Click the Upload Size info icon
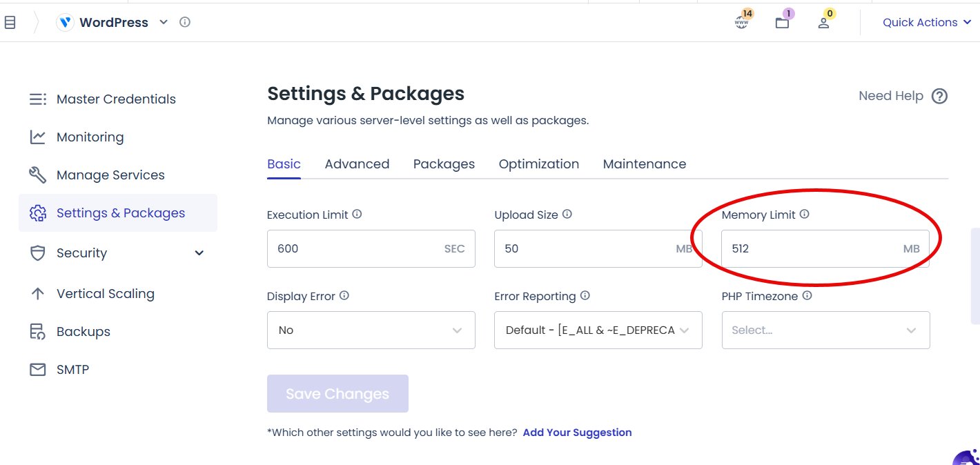Viewport: 980px width, 465px height. pos(567,215)
